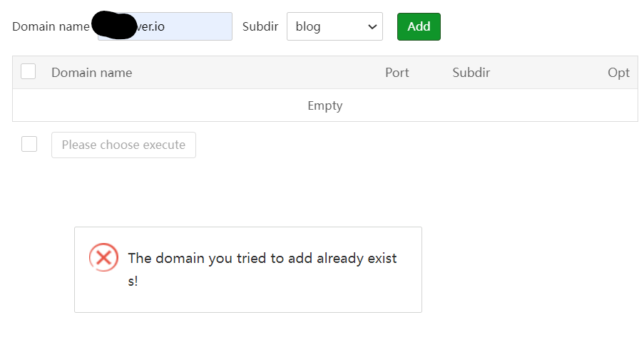Click the Domain name column header
This screenshot has width=644, height=362.
tap(91, 73)
